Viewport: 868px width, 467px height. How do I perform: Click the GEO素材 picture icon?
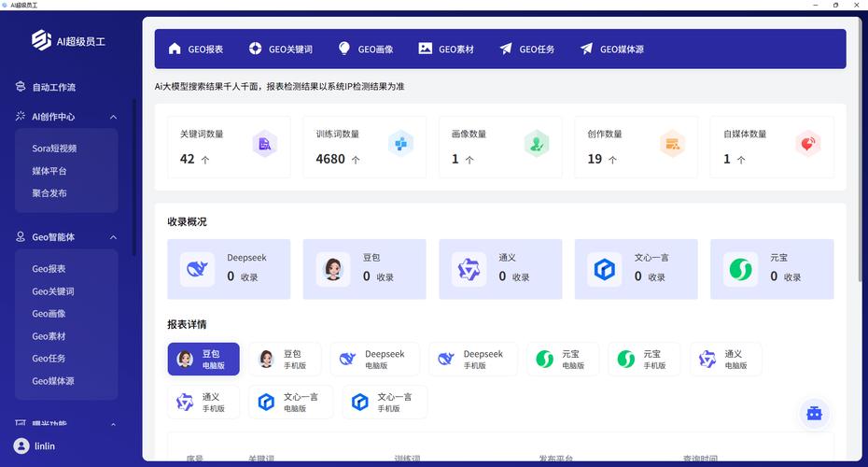point(426,49)
